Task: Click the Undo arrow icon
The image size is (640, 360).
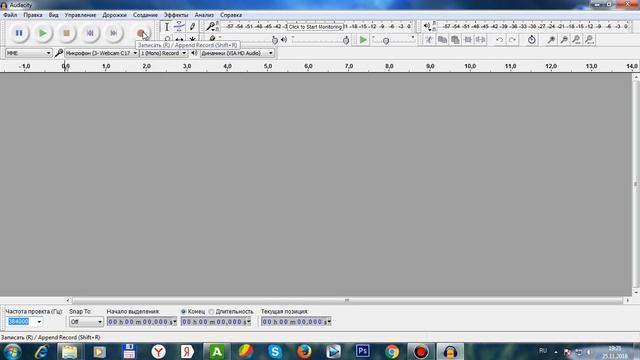Action: coord(499,40)
